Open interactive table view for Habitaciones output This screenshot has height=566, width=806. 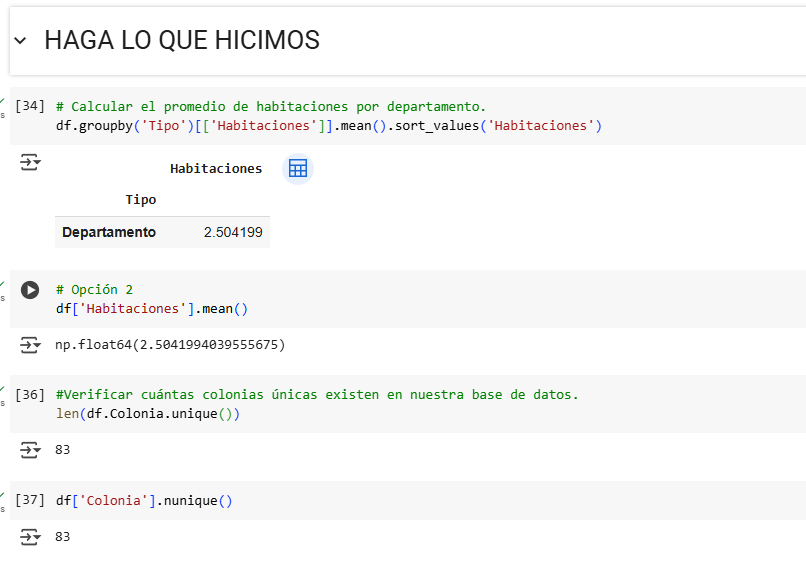[x=298, y=169]
